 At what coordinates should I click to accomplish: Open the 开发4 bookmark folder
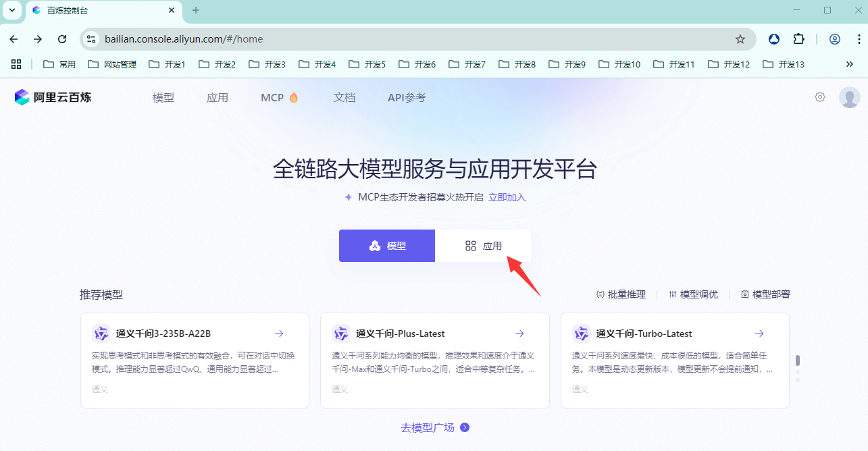[x=317, y=64]
